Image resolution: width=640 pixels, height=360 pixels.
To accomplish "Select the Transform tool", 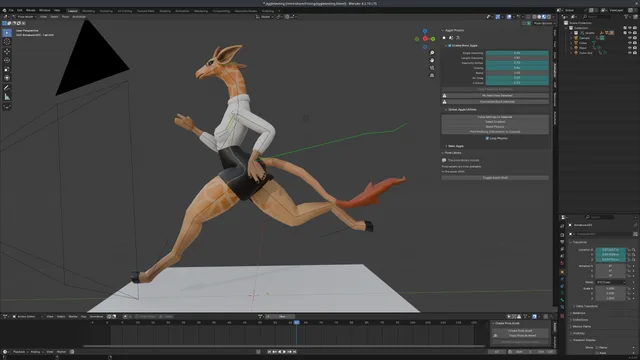I will [x=7, y=78].
